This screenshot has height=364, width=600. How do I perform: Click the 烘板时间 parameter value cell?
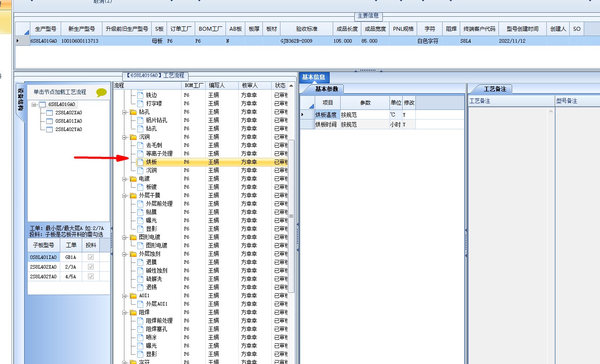click(x=364, y=124)
